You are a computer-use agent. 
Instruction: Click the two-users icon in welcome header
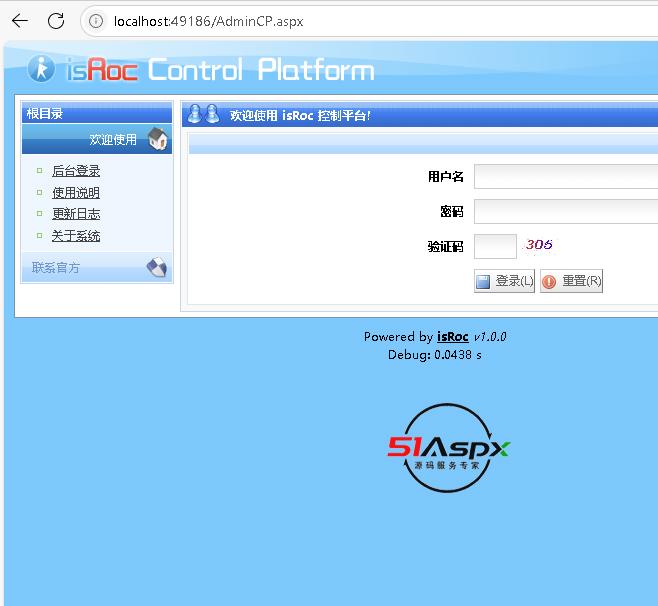tap(203, 114)
